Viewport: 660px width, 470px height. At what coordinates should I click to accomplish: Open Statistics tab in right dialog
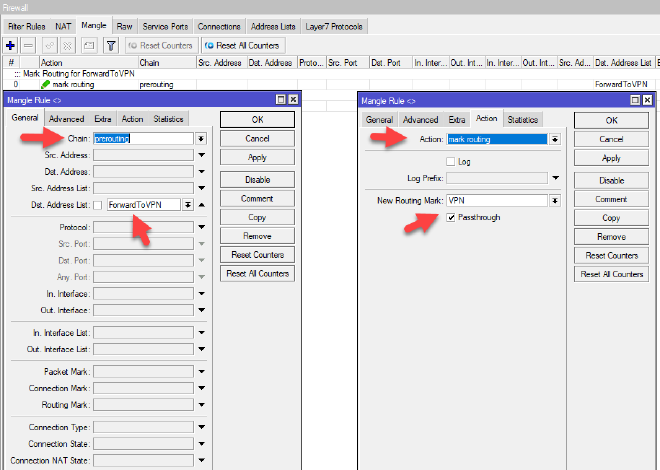(x=522, y=119)
